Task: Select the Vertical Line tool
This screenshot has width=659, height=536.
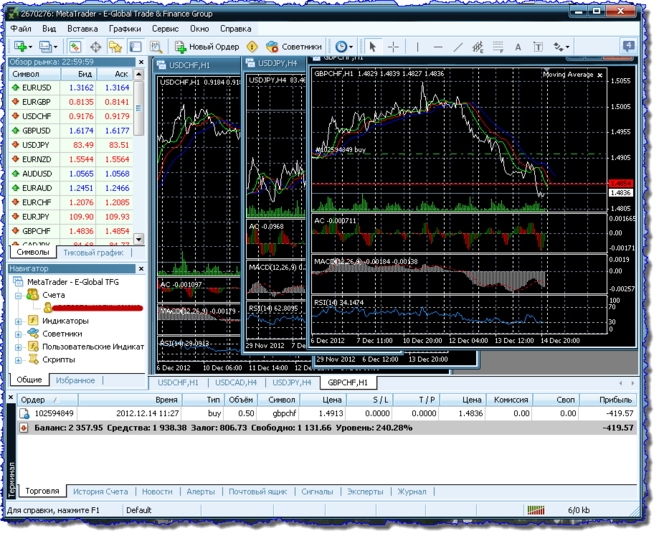Action: coord(417,47)
